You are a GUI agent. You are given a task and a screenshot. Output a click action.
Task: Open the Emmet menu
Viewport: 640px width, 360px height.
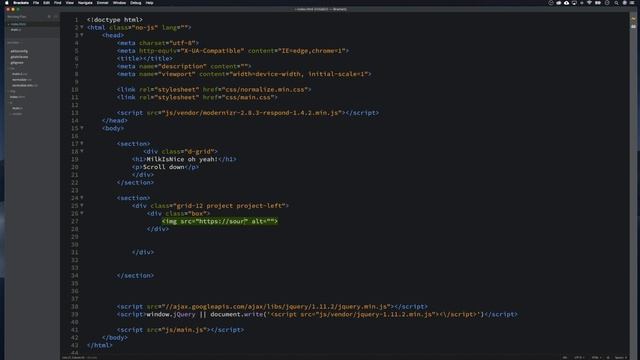tap(102, 3)
